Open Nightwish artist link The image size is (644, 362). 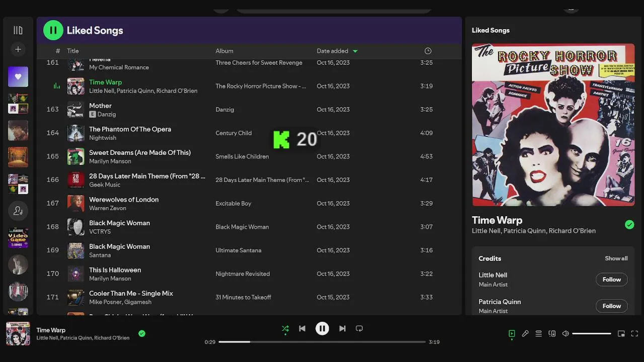[x=103, y=138]
